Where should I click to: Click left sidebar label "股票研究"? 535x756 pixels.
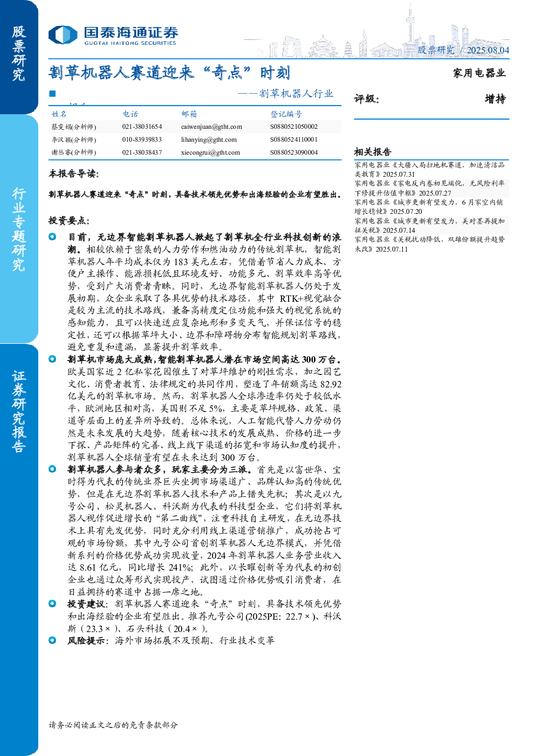[x=19, y=53]
